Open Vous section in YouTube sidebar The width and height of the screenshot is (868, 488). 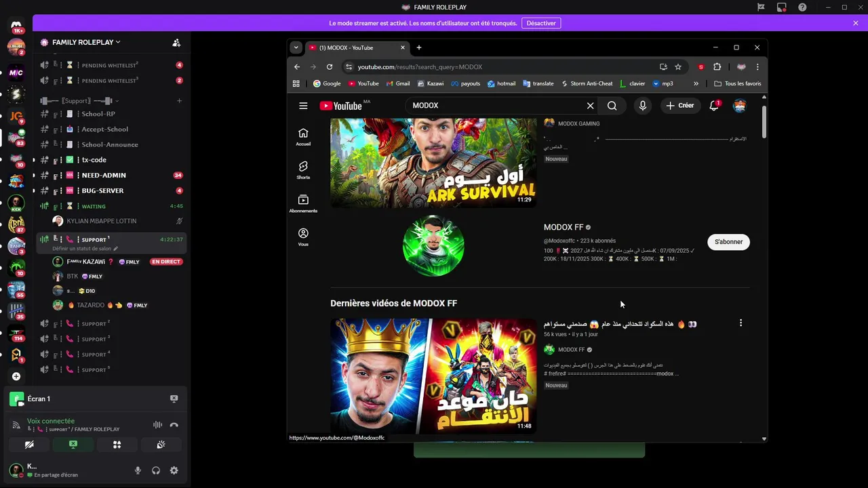pyautogui.click(x=303, y=237)
